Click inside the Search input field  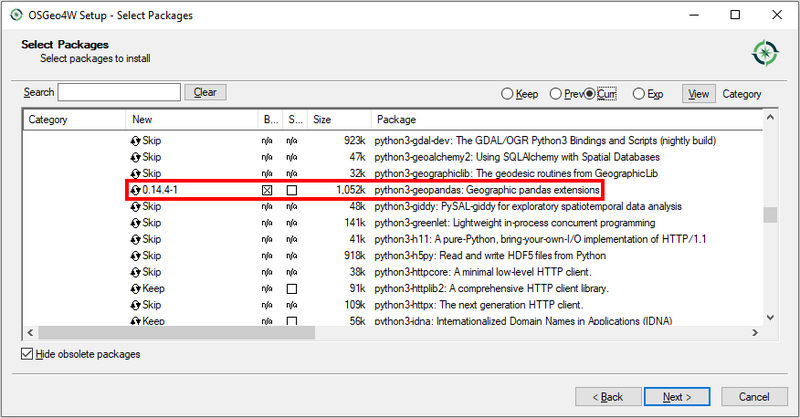pyautogui.click(x=119, y=92)
